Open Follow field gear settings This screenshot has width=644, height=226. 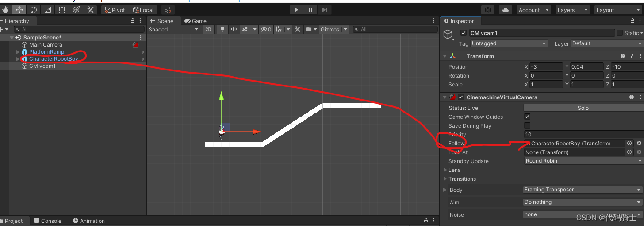639,143
